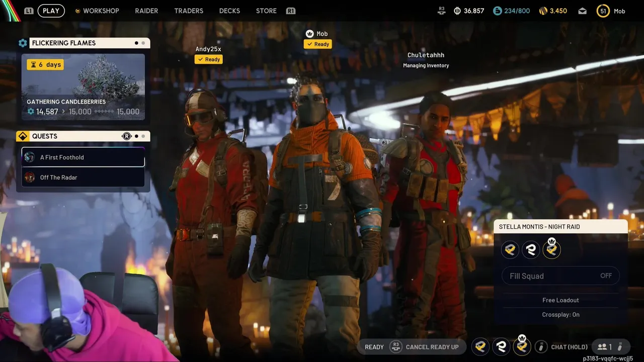The height and width of the screenshot is (362, 644).
Task: Click the stick icon left of CHAT (HOLD)
Action: coord(541,347)
